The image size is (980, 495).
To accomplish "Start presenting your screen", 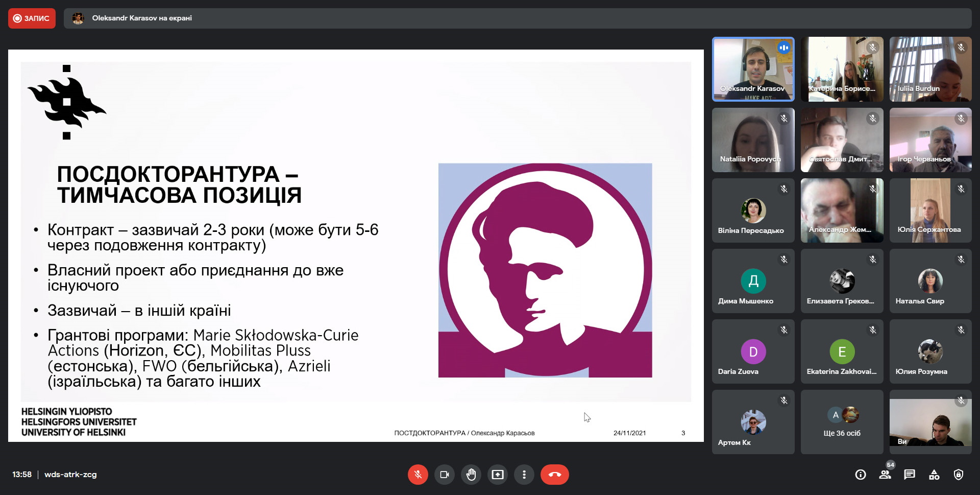I will click(x=497, y=475).
